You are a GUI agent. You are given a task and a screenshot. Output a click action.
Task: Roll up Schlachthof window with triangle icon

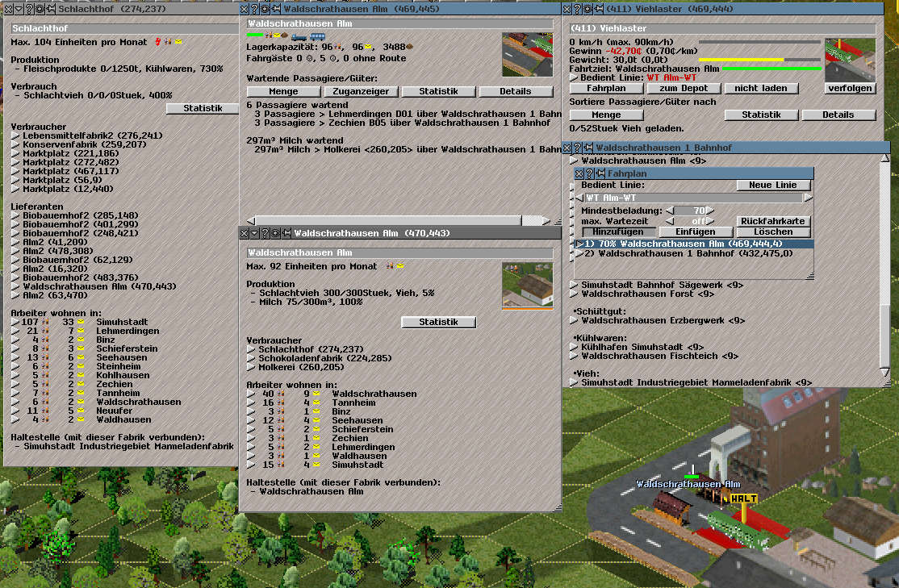point(19,9)
